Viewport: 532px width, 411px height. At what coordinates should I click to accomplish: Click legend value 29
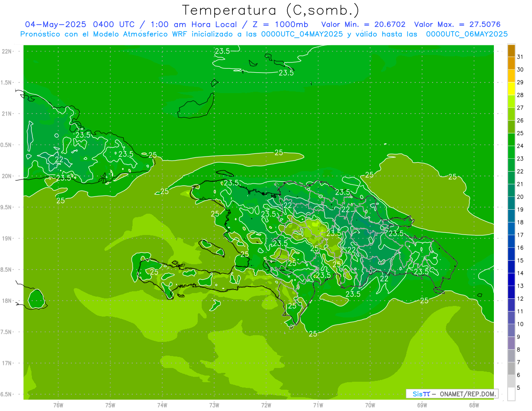coord(520,82)
